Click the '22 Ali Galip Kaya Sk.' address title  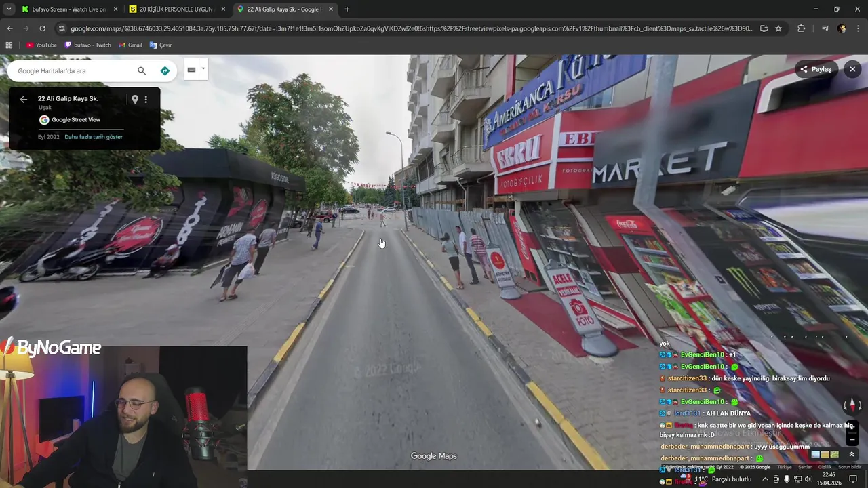click(68, 99)
